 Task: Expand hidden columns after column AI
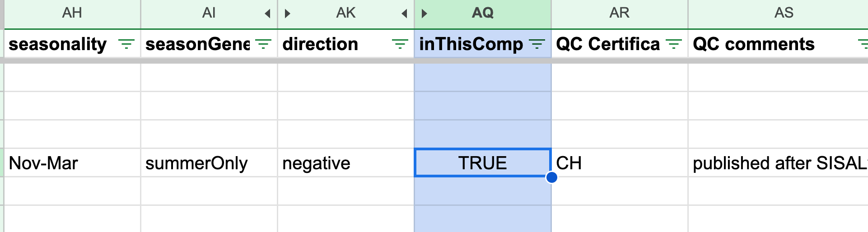tap(268, 14)
